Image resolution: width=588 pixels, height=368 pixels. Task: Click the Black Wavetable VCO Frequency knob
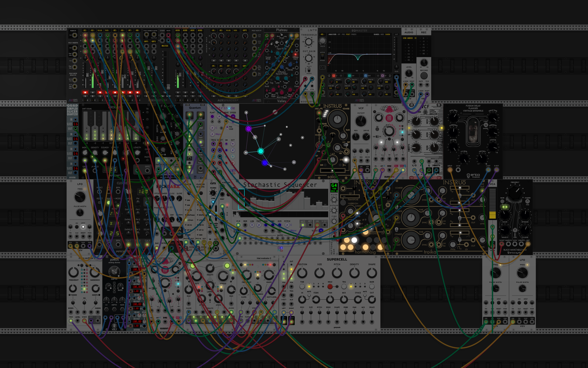click(x=514, y=193)
